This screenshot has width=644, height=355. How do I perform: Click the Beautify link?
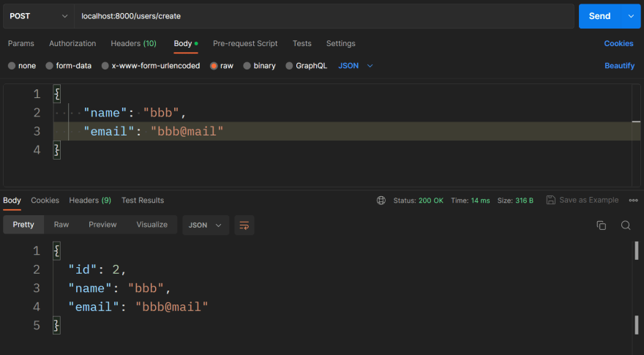[x=619, y=66]
